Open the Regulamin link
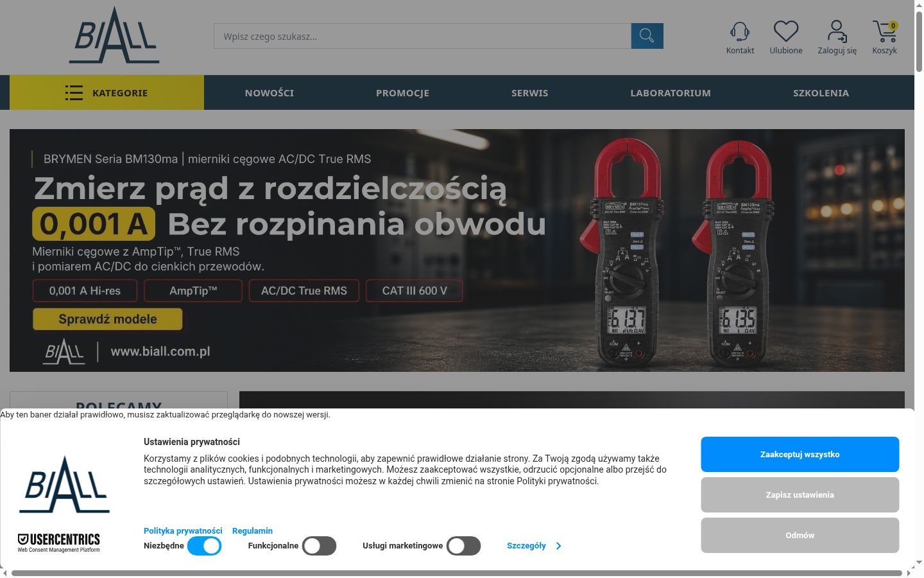Screen dimensions: 924x578 [x=252, y=530]
